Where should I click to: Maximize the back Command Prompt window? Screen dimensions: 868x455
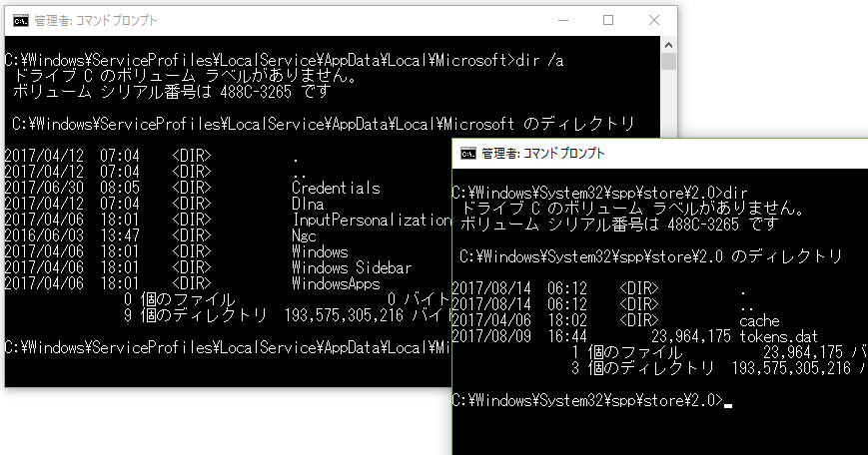[x=608, y=21]
